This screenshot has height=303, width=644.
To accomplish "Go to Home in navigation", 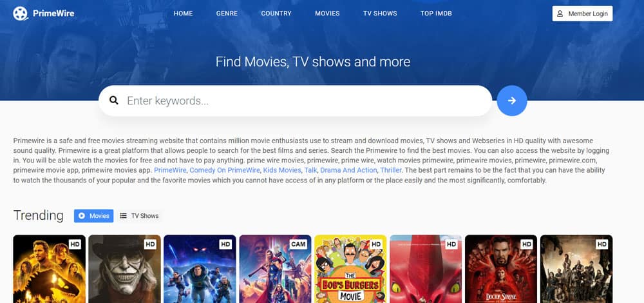I will point(183,13).
